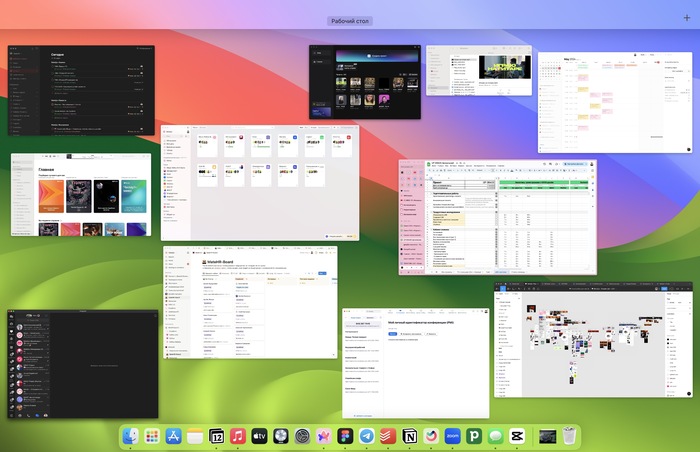Launch Apple TV from the dock
700x452 pixels.
[x=260, y=436]
